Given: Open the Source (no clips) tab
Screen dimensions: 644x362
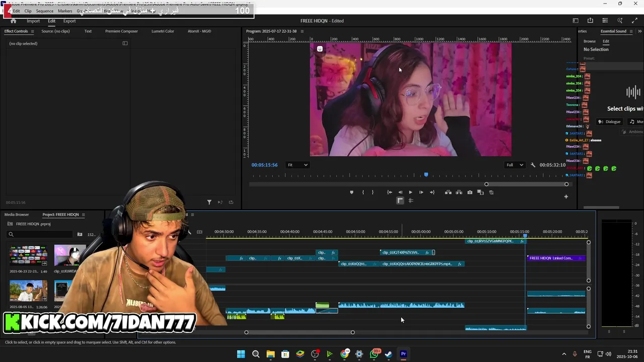Looking at the screenshot, I should click(55, 31).
